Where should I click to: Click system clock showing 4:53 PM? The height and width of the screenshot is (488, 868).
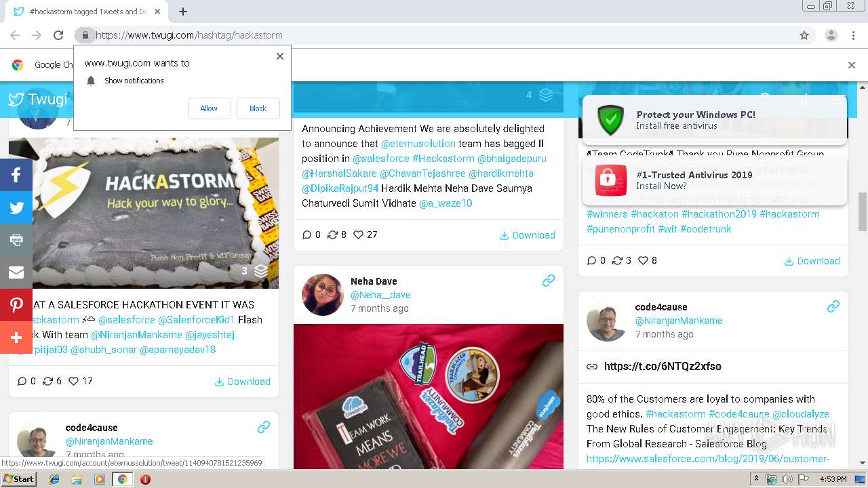833,479
